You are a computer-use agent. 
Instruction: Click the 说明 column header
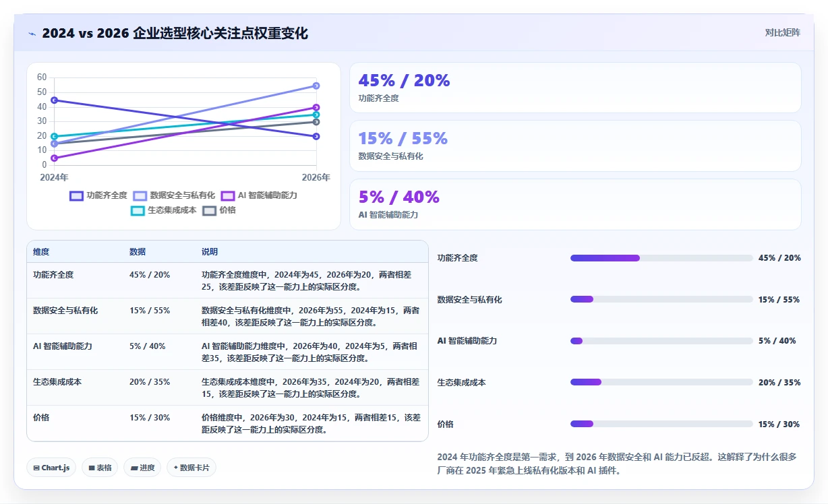(x=210, y=252)
